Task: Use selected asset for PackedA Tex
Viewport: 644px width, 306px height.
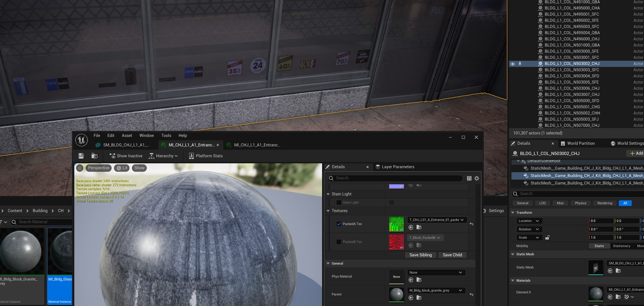Action: pos(411,227)
